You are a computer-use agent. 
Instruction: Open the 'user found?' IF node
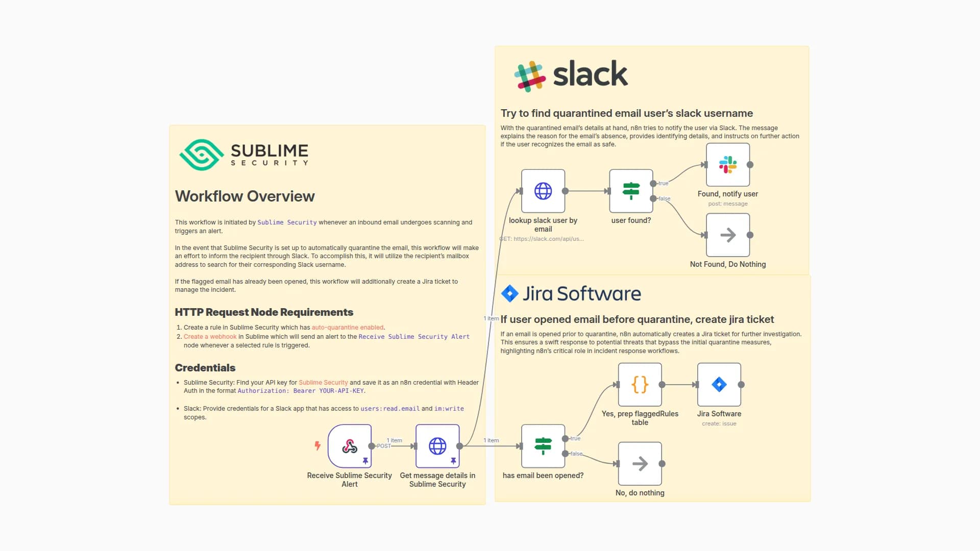pyautogui.click(x=631, y=191)
